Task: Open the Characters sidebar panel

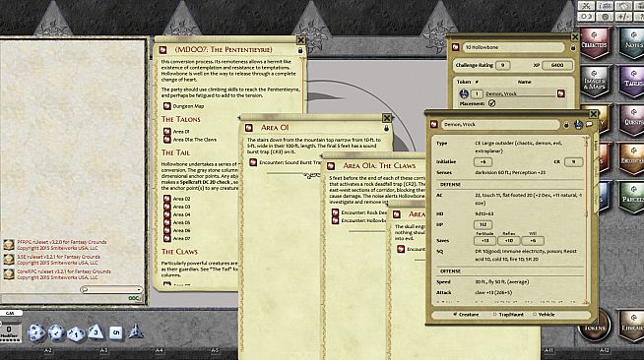Action: click(595, 43)
